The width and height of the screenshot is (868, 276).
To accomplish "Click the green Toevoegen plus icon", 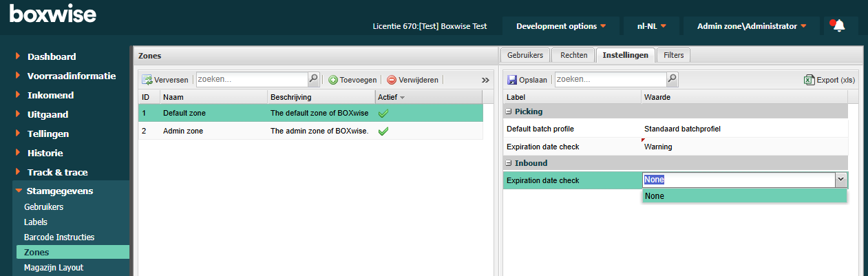I will point(332,80).
